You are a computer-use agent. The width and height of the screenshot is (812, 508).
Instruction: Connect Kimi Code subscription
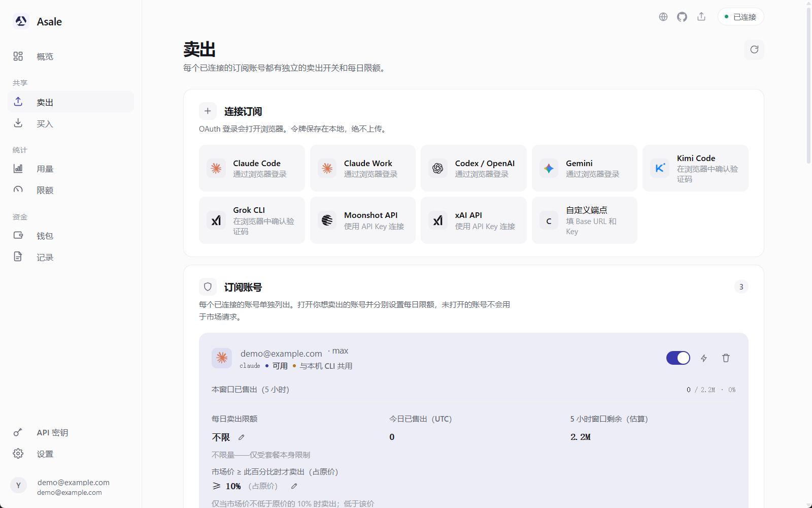[x=695, y=168]
